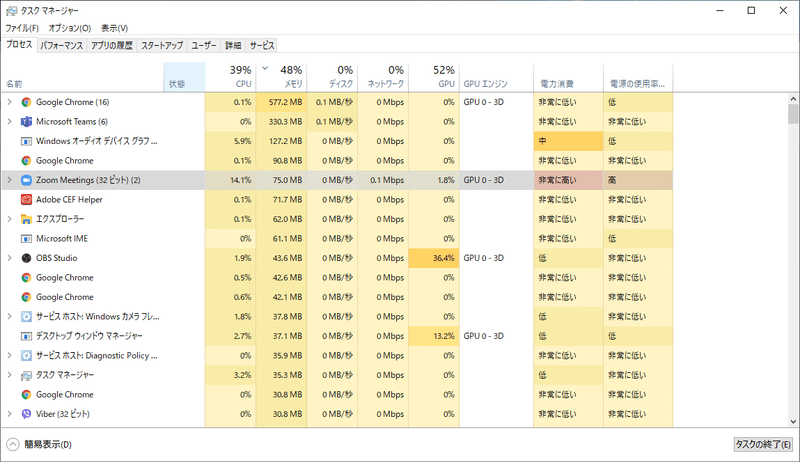Sort by the ネットワーク column header
800x462 pixels.
383,76
